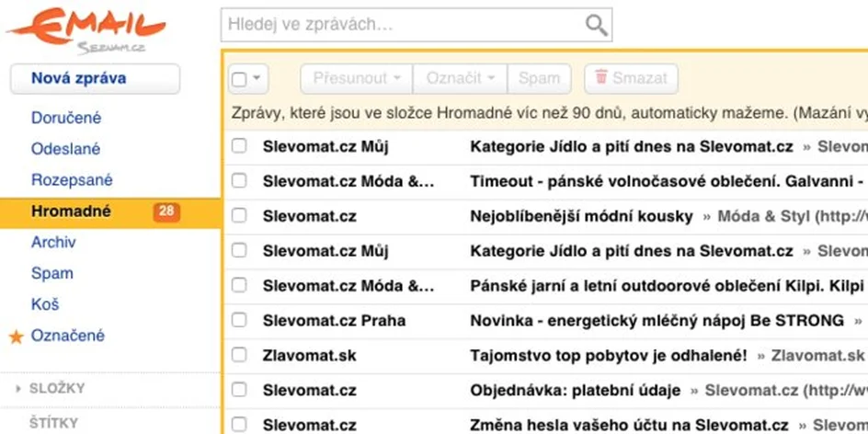The image size is (868, 434).
Task: Open the Přesunout dropdown
Action: coord(357,78)
